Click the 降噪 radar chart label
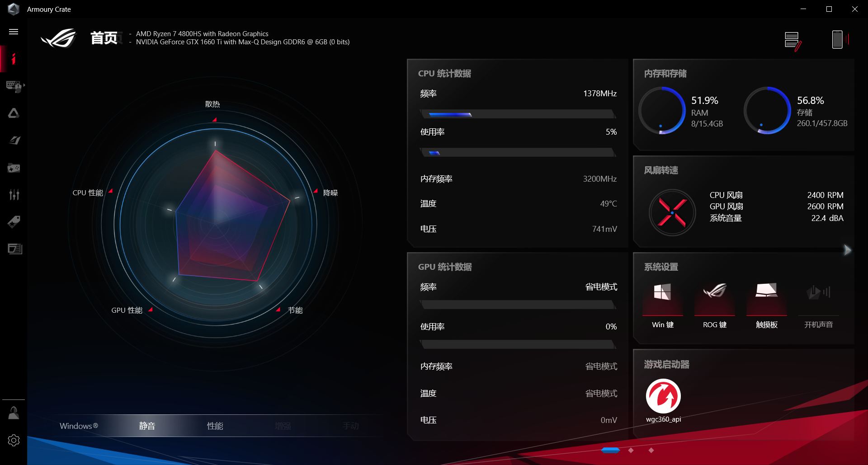Image resolution: width=868 pixels, height=465 pixels. point(330,193)
